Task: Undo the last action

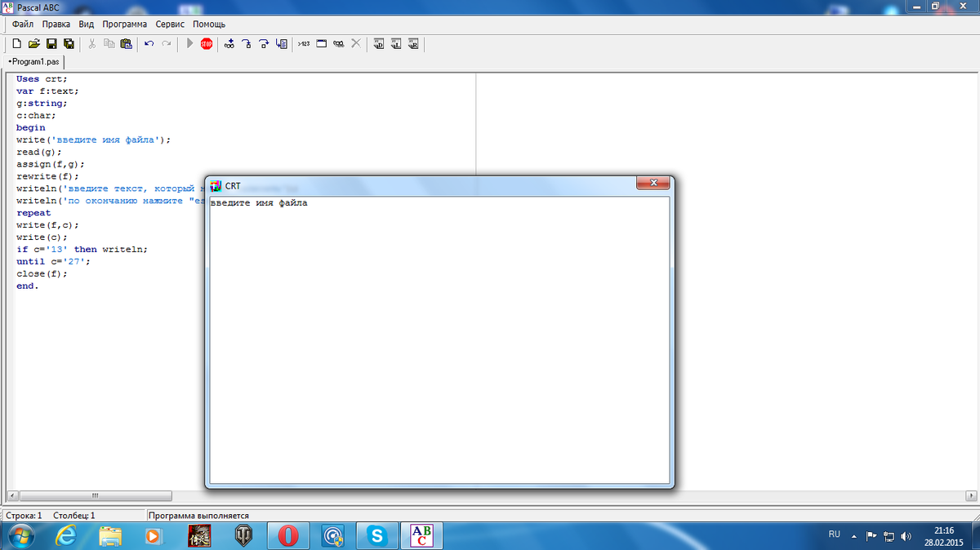Action: 149,43
